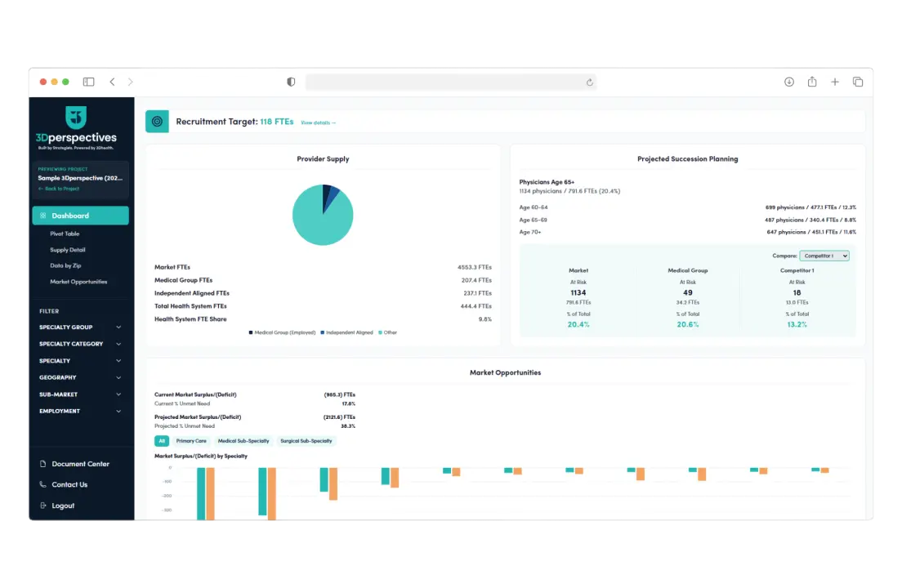This screenshot has height=588, width=902.
Task: Click the Market FTEs value 4553.3 FTEs
Action: tap(475, 267)
